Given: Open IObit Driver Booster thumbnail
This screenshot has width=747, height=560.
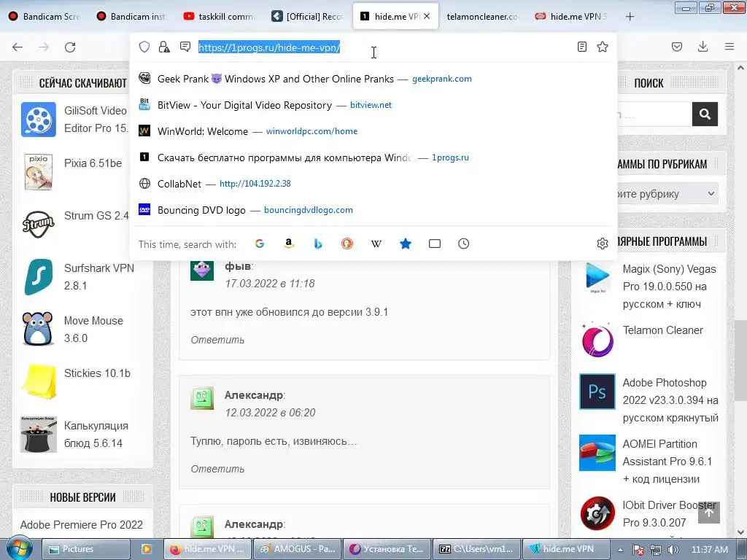Looking at the screenshot, I should point(597,513).
